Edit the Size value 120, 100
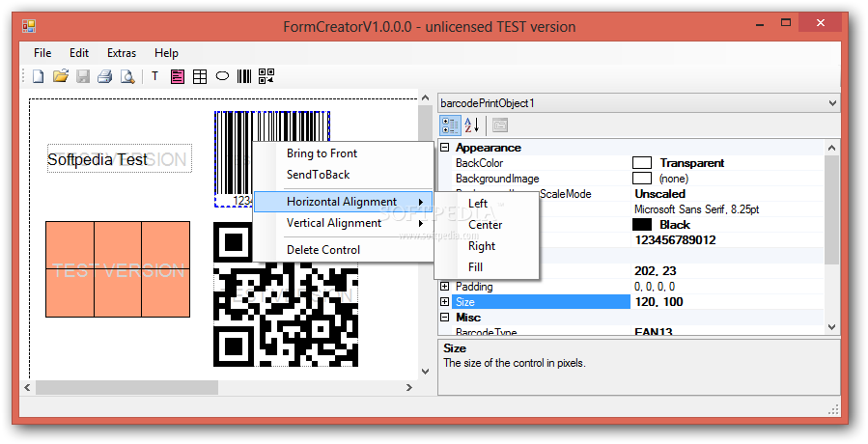 tap(727, 302)
